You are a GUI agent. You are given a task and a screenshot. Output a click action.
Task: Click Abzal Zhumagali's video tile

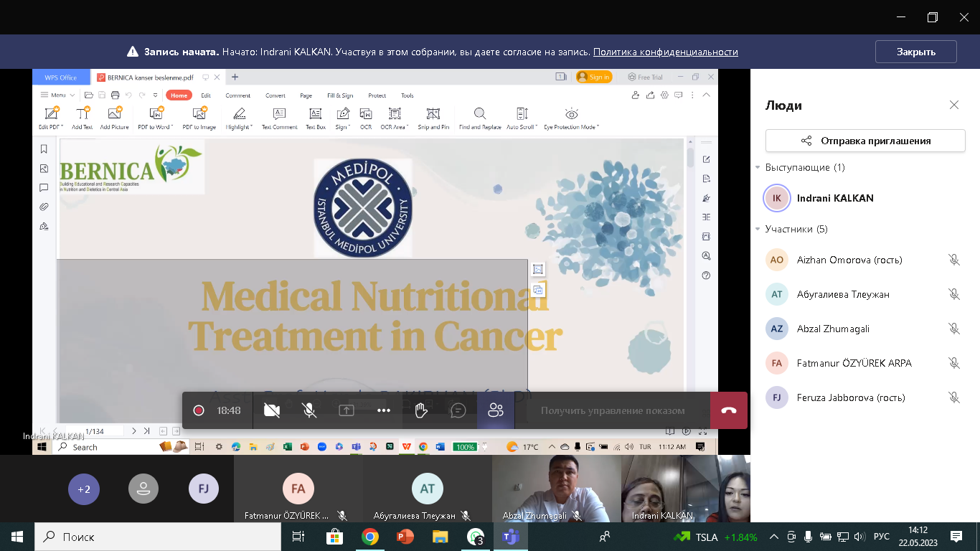pos(557,489)
